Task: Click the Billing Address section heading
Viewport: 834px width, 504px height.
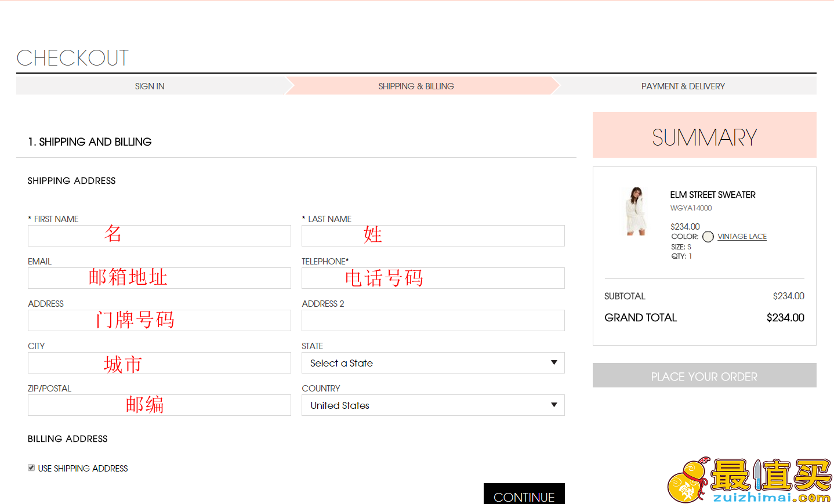Action: tap(68, 439)
